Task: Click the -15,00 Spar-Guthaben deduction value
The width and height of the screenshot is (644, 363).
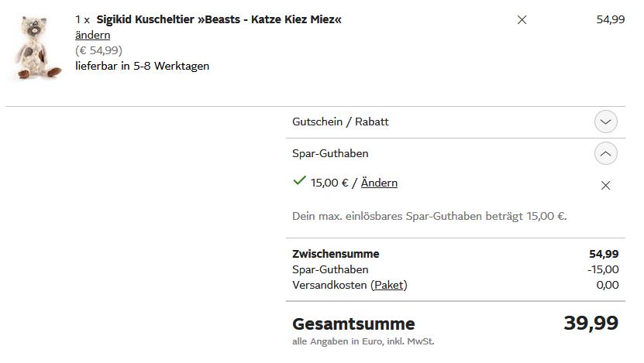Action: point(603,269)
